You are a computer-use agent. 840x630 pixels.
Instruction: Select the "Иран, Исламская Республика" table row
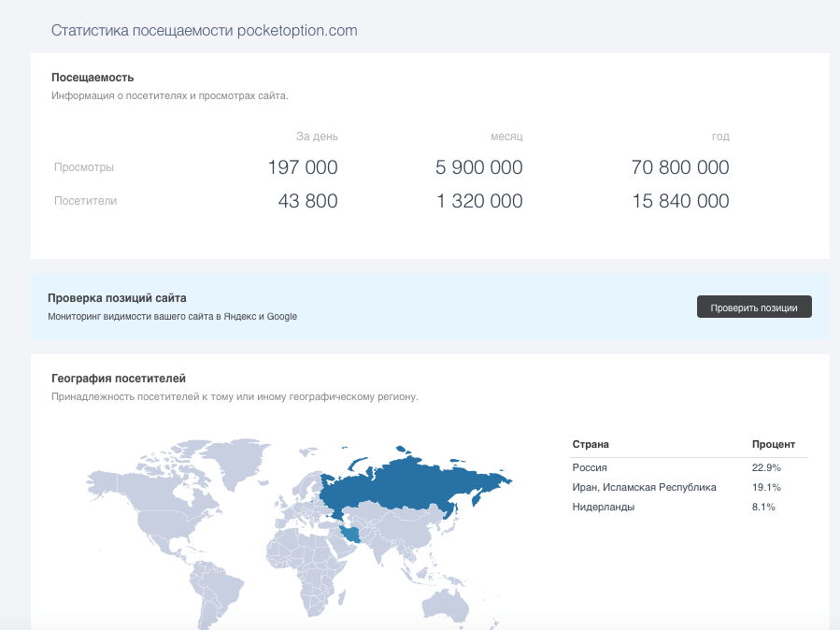644,487
